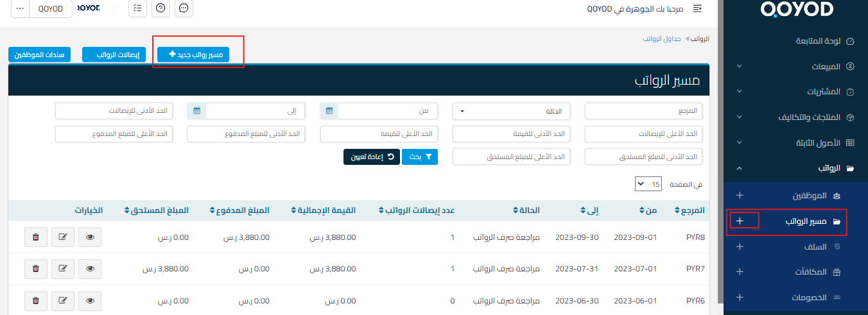Edit payroll run PYR8

click(x=63, y=237)
